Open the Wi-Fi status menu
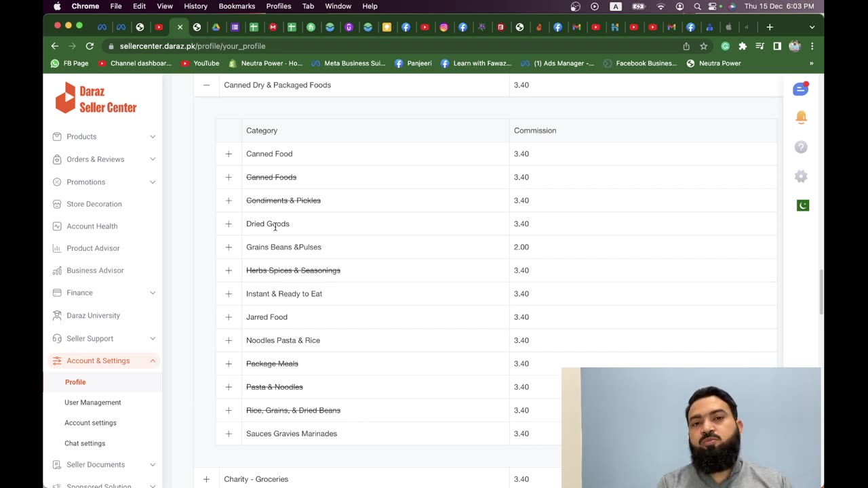Viewport: 868px width, 488px height. [x=660, y=6]
